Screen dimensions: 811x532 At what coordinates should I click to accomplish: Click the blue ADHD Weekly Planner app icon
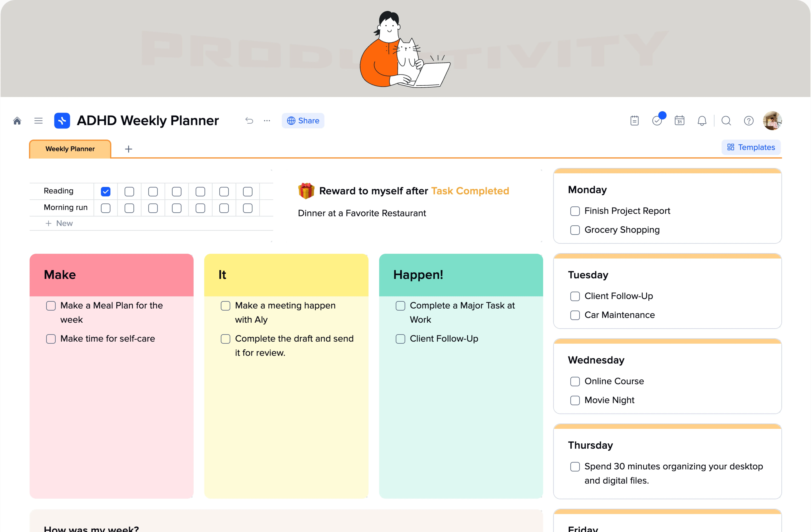pyautogui.click(x=62, y=121)
